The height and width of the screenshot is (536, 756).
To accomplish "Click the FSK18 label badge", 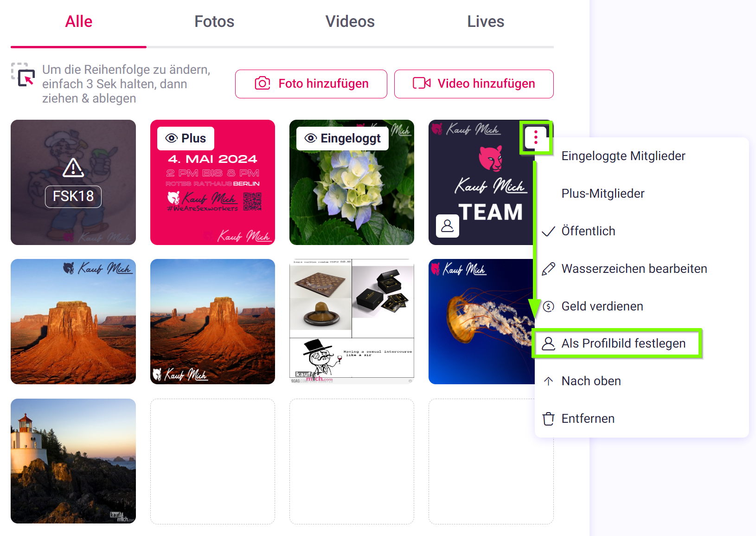I will click(x=73, y=196).
